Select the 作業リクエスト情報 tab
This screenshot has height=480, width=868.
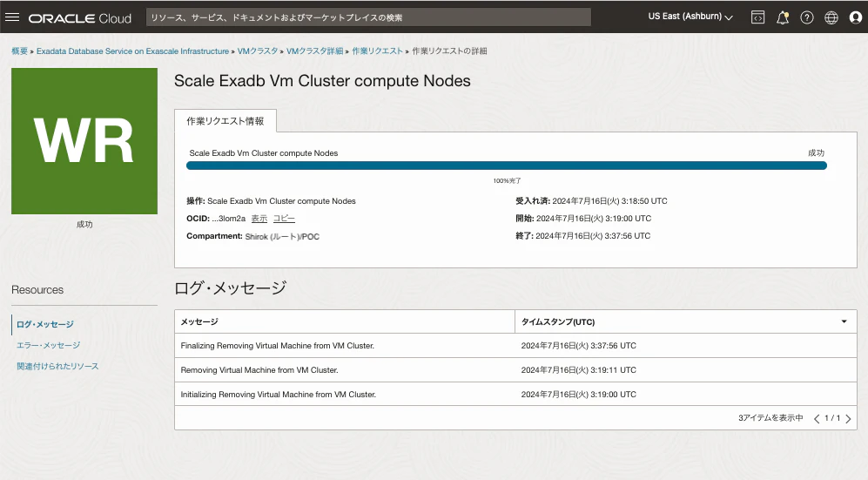point(225,121)
